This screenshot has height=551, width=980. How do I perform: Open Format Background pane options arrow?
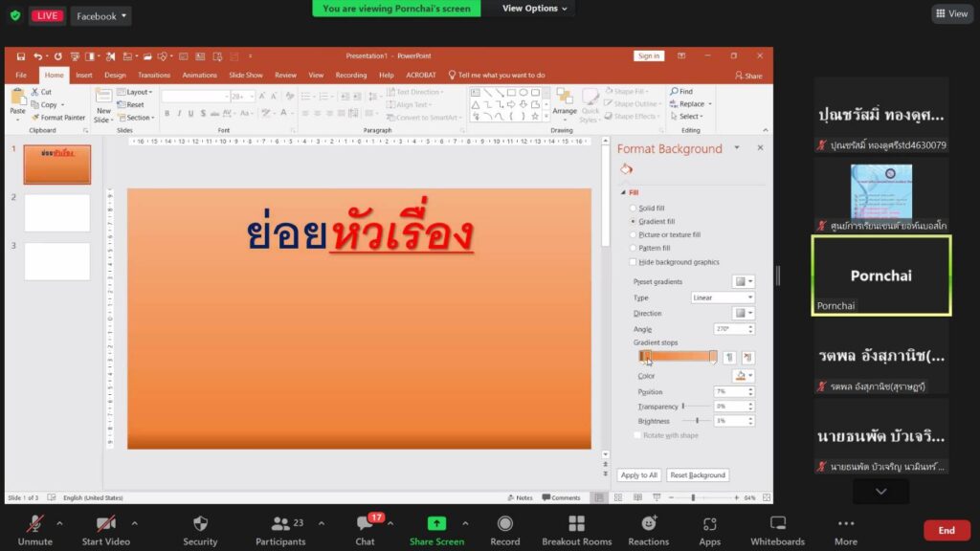pyautogui.click(x=737, y=148)
